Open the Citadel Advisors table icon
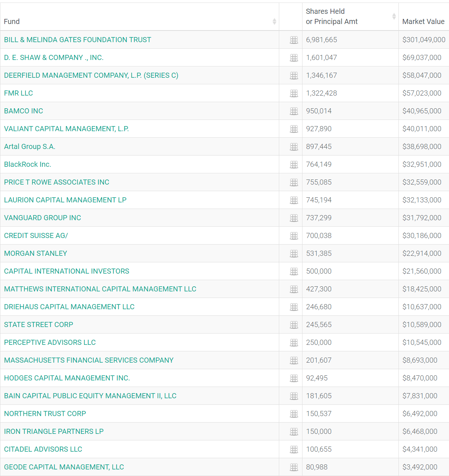 pos(294,449)
